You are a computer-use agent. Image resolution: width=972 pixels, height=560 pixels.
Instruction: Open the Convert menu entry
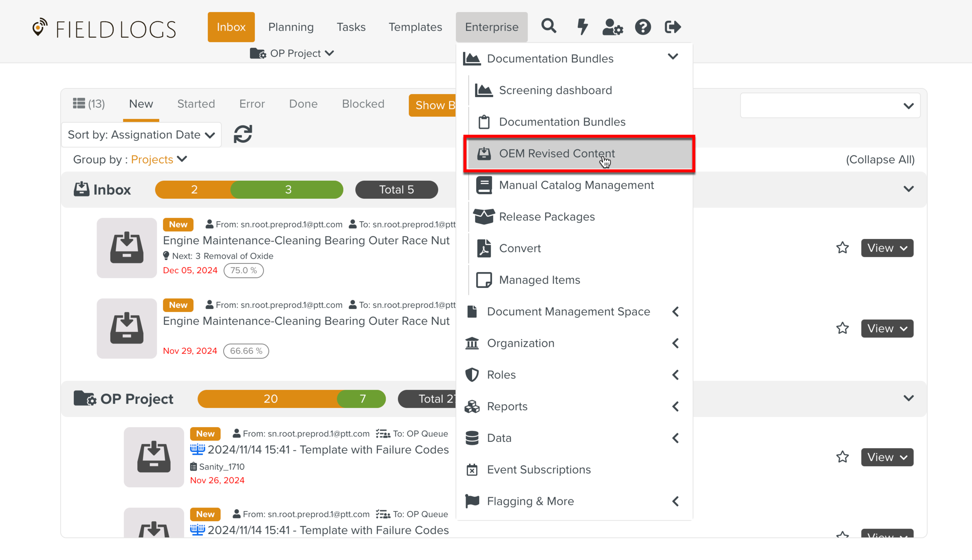click(x=519, y=248)
